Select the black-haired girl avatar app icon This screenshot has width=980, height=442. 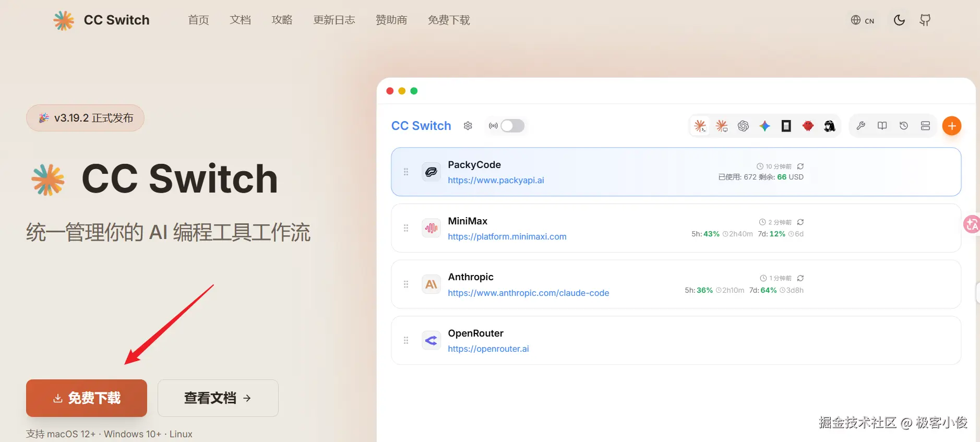tap(829, 126)
